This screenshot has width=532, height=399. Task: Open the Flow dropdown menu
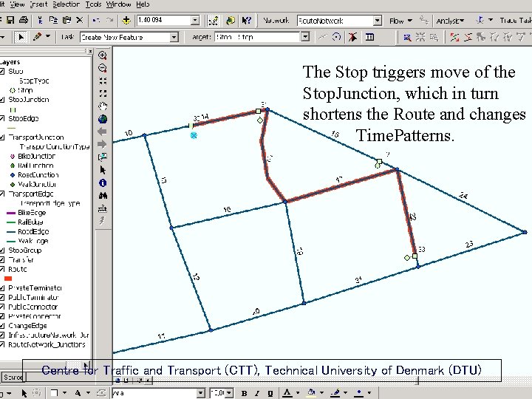(400, 21)
